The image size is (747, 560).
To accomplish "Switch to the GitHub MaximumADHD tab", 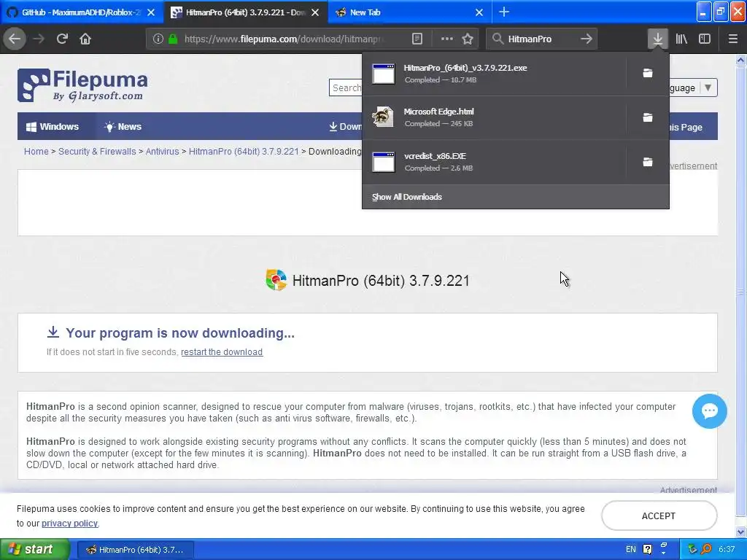I will [x=82, y=12].
